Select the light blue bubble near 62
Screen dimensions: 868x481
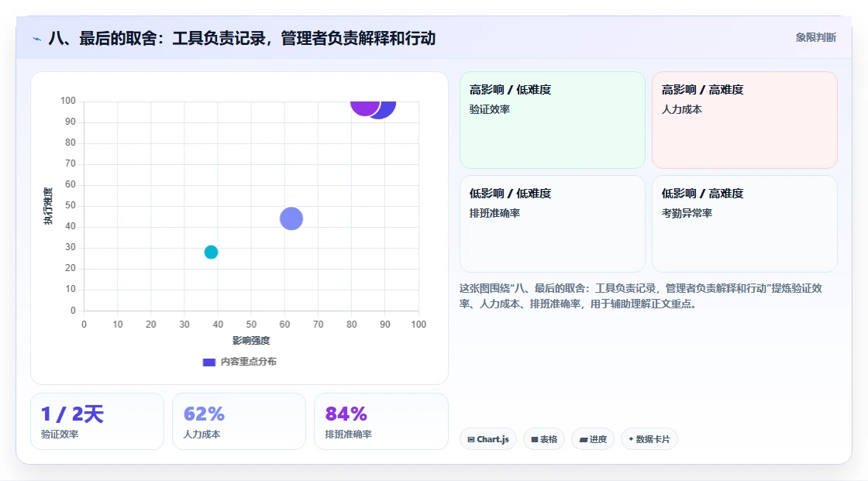(x=291, y=218)
